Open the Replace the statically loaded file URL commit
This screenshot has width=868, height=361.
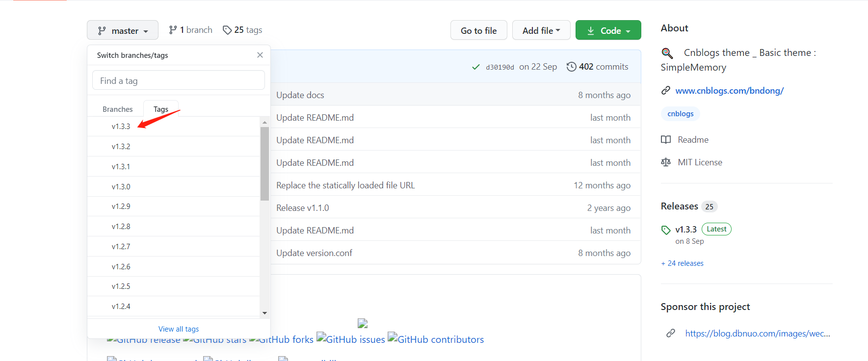click(345, 185)
